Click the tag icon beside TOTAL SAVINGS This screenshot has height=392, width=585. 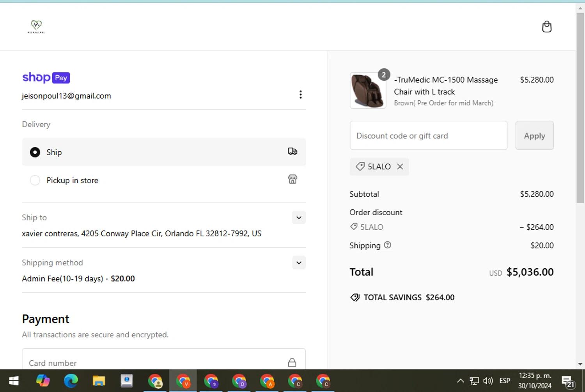coord(355,298)
